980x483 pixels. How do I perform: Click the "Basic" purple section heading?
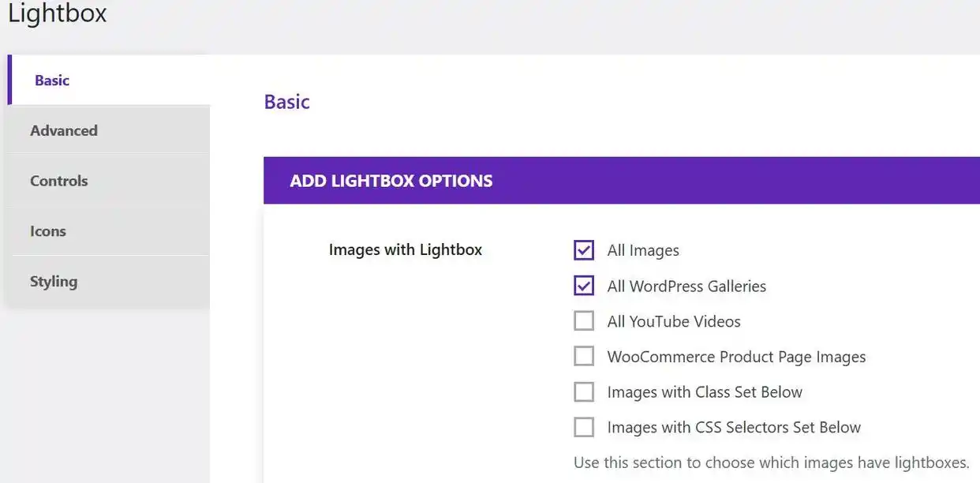[286, 101]
